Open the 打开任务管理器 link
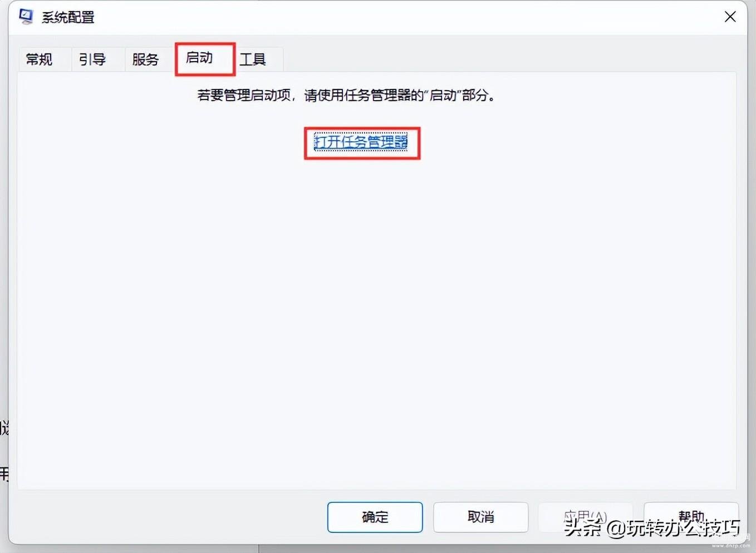Viewport: 756px width, 553px height. (x=361, y=142)
